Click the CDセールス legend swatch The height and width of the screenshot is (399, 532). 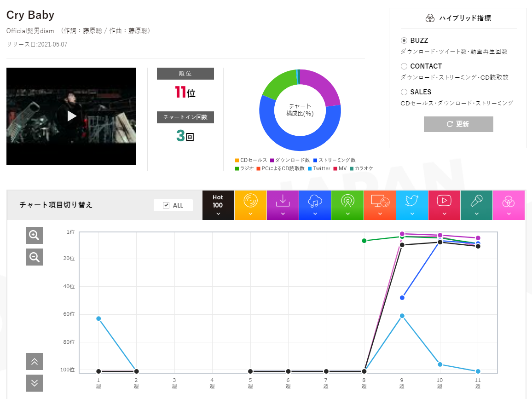(237, 160)
